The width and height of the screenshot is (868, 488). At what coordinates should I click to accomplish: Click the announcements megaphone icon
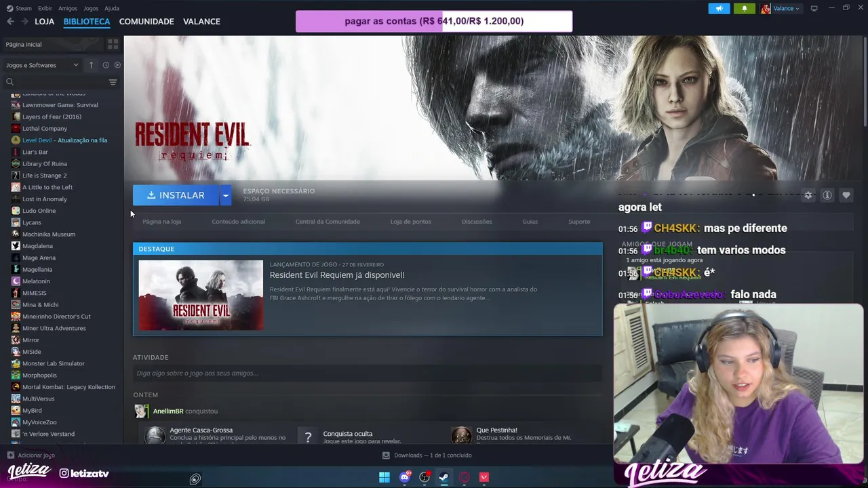(x=719, y=8)
